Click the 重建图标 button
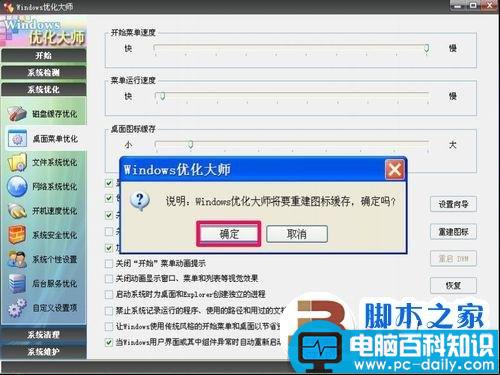The height and width of the screenshot is (375, 500). click(x=453, y=232)
